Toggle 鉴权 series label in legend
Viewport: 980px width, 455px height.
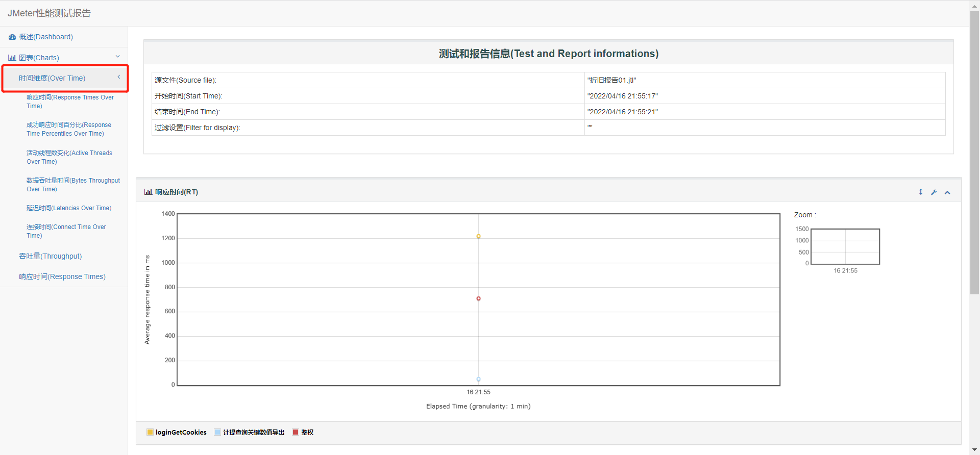click(x=307, y=432)
